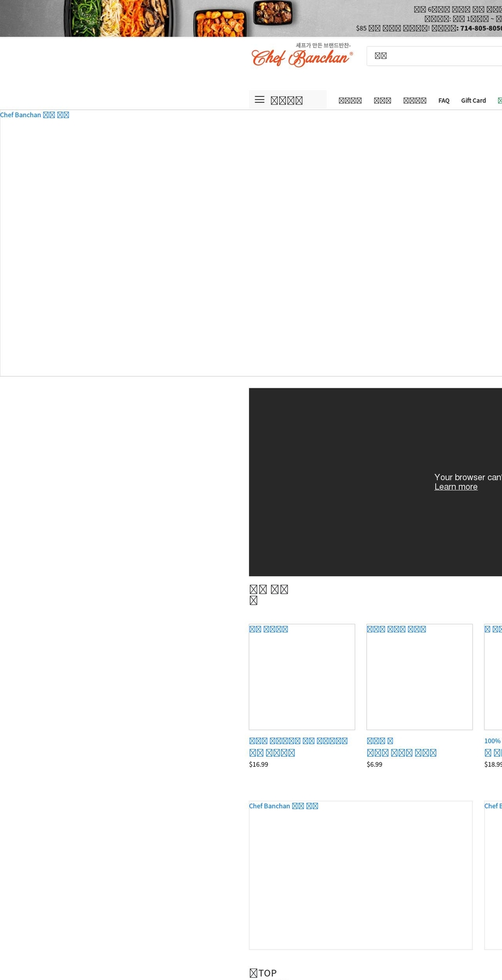Click the $16.99 price text
Screen dimensions: 502x980
(x=258, y=764)
